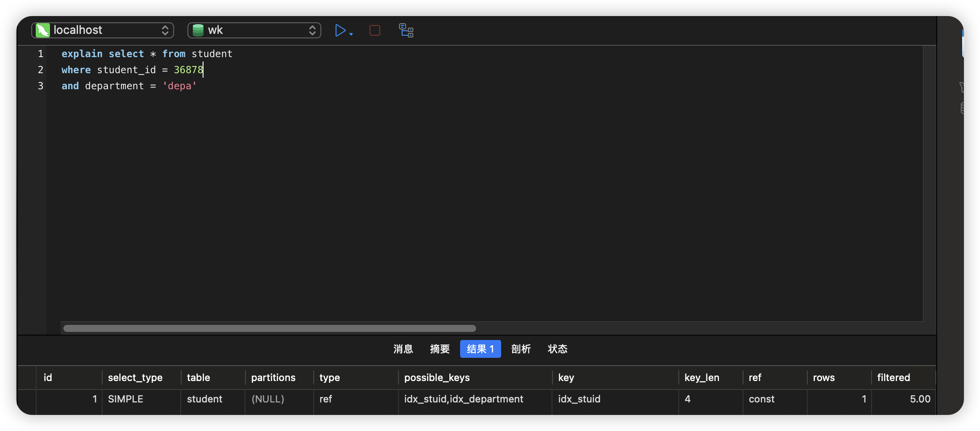Click the 'explain' keyword on line 1
980x431 pixels.
coord(82,54)
